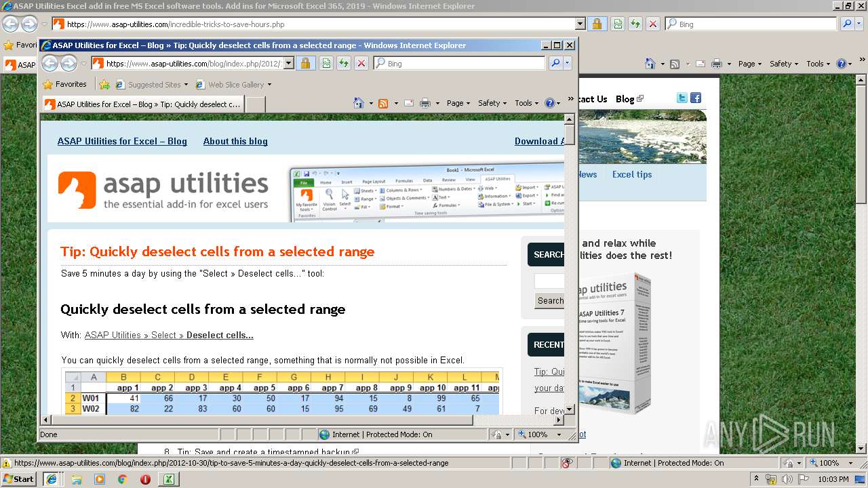Screen dimensions: 868x488
Task: Click Refresh icon in background IE window
Action: point(635,24)
